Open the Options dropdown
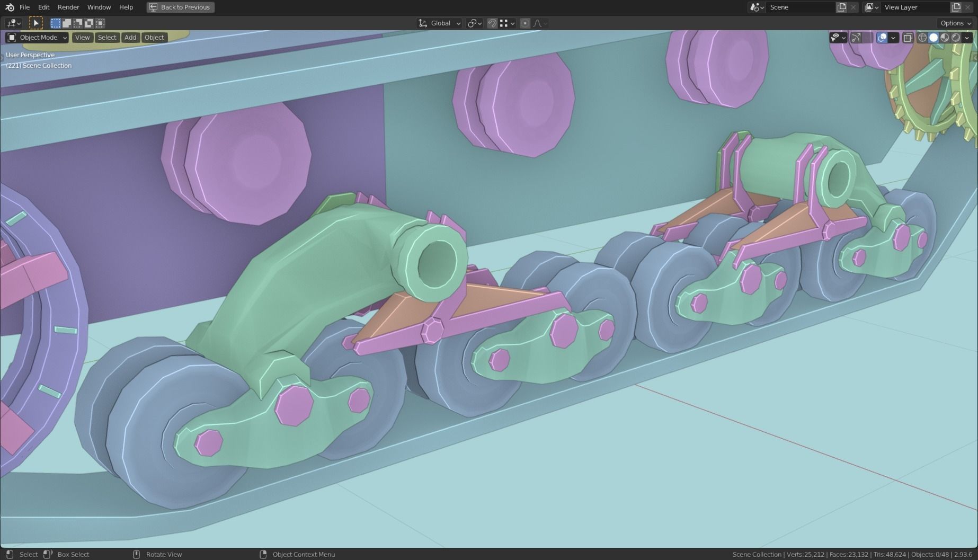The height and width of the screenshot is (560, 978). (955, 23)
